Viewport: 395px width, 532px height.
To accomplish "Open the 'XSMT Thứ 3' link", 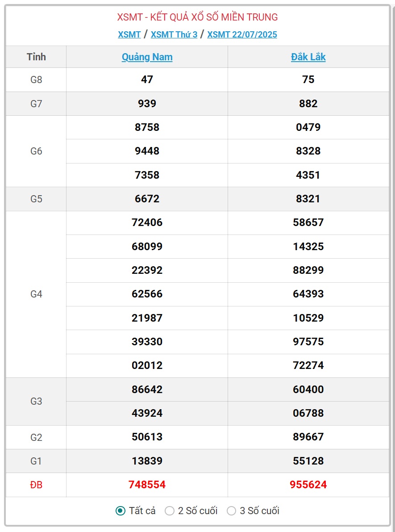I will tap(174, 34).
